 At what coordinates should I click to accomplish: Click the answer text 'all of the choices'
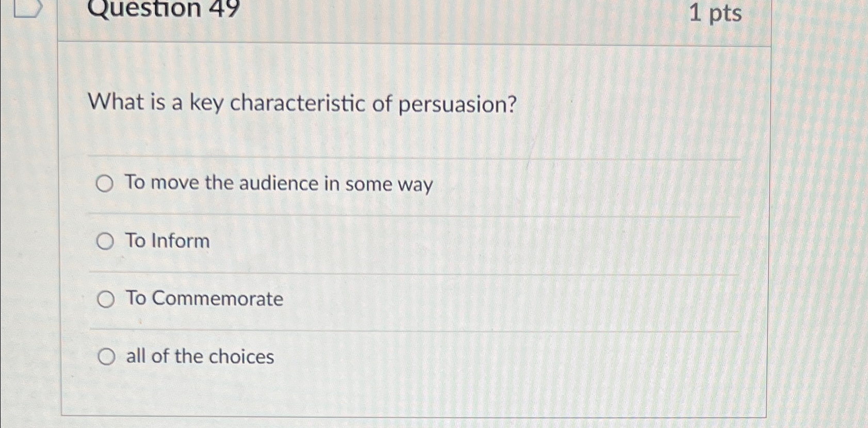pyautogui.click(x=200, y=356)
